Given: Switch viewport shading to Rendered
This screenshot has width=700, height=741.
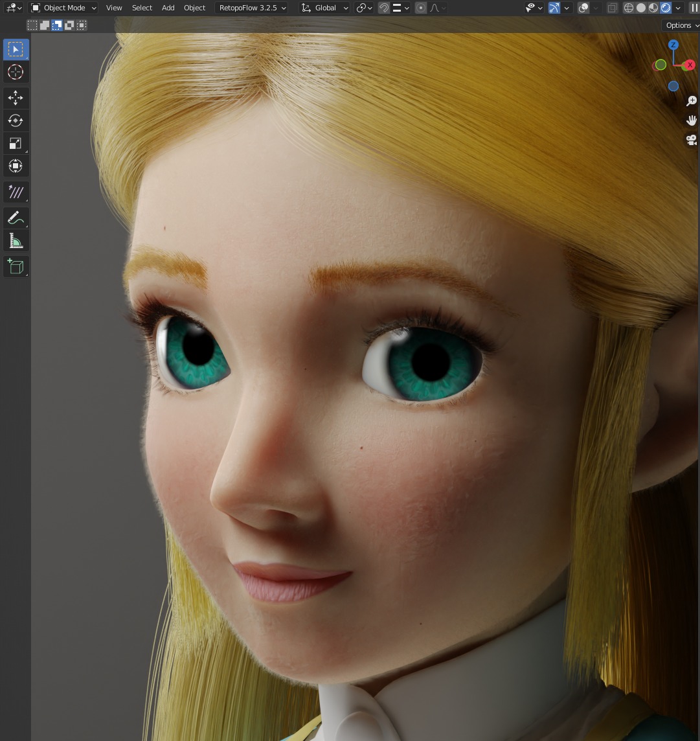Looking at the screenshot, I should click(x=666, y=8).
